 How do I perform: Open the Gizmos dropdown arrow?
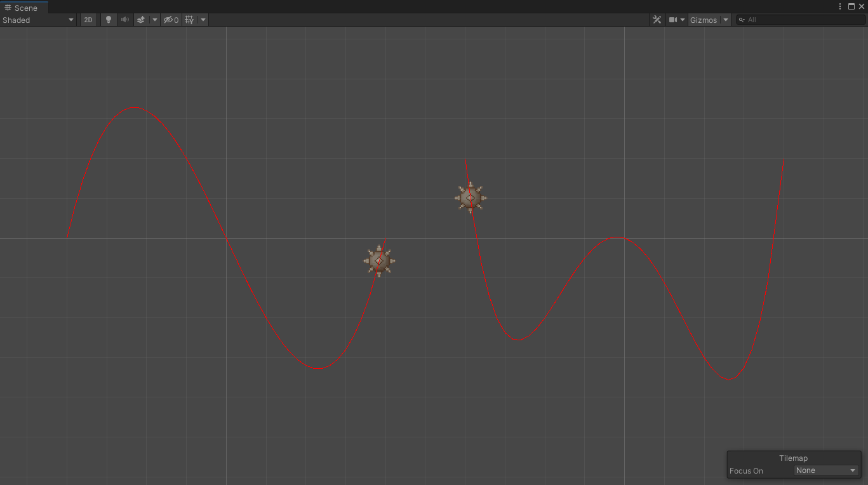[725, 20]
